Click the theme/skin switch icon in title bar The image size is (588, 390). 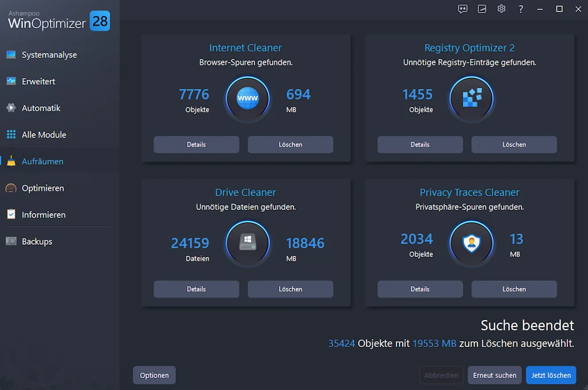482,9
